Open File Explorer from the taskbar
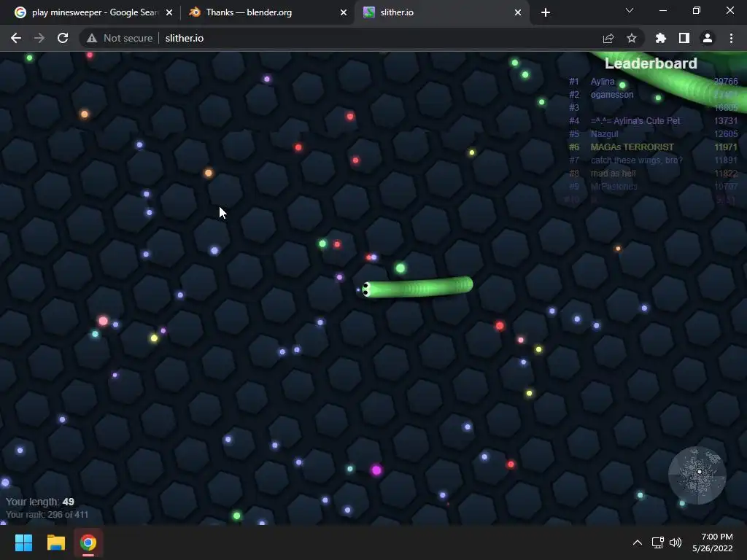 pos(55,542)
